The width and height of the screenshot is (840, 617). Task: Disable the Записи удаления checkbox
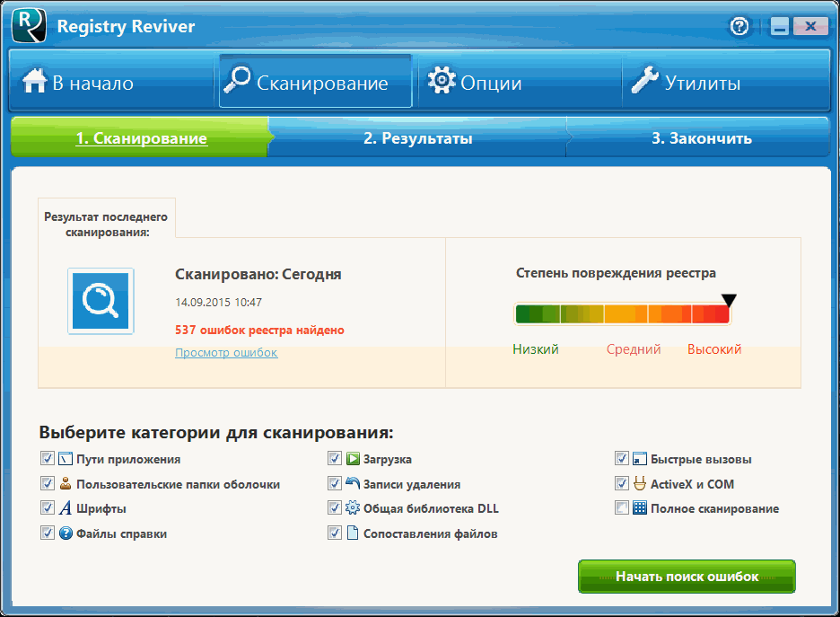334,483
